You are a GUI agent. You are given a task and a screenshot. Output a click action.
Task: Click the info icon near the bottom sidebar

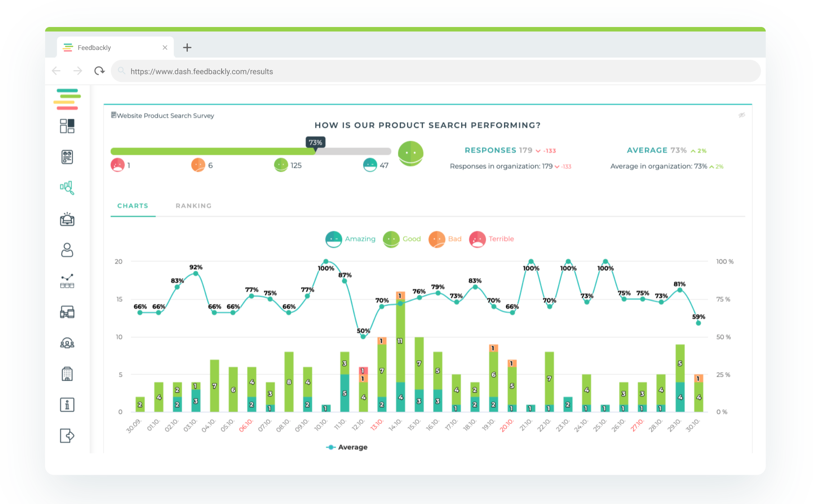67,405
